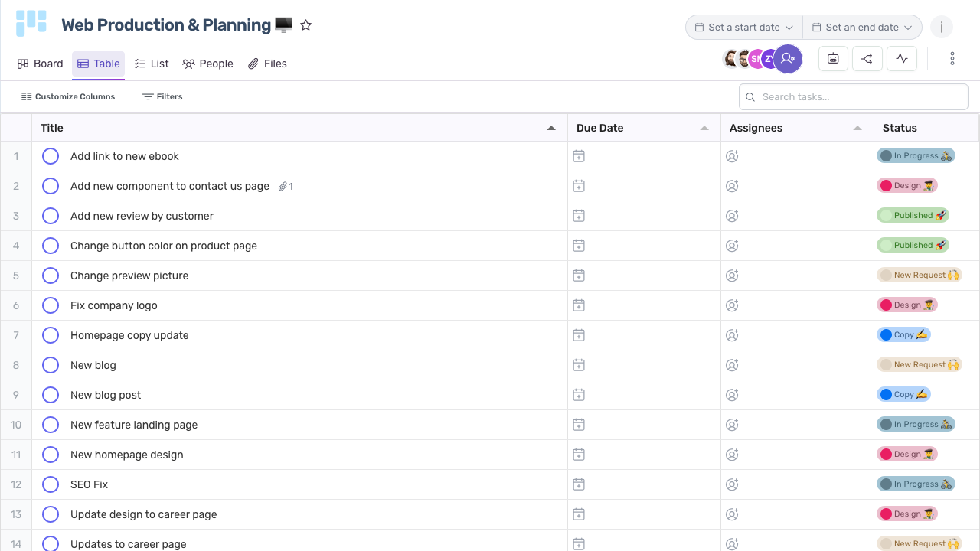Select row number 10
This screenshot has height=551, width=980.
pyautogui.click(x=16, y=425)
